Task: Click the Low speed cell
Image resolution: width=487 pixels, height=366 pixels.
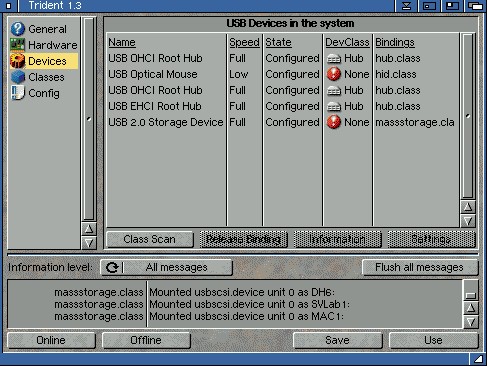Action: pyautogui.click(x=239, y=74)
